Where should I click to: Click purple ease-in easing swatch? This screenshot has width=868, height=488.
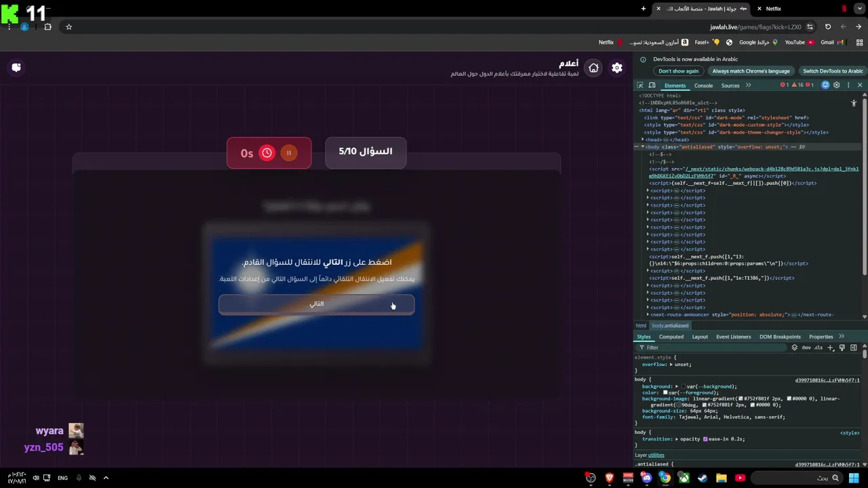click(705, 439)
